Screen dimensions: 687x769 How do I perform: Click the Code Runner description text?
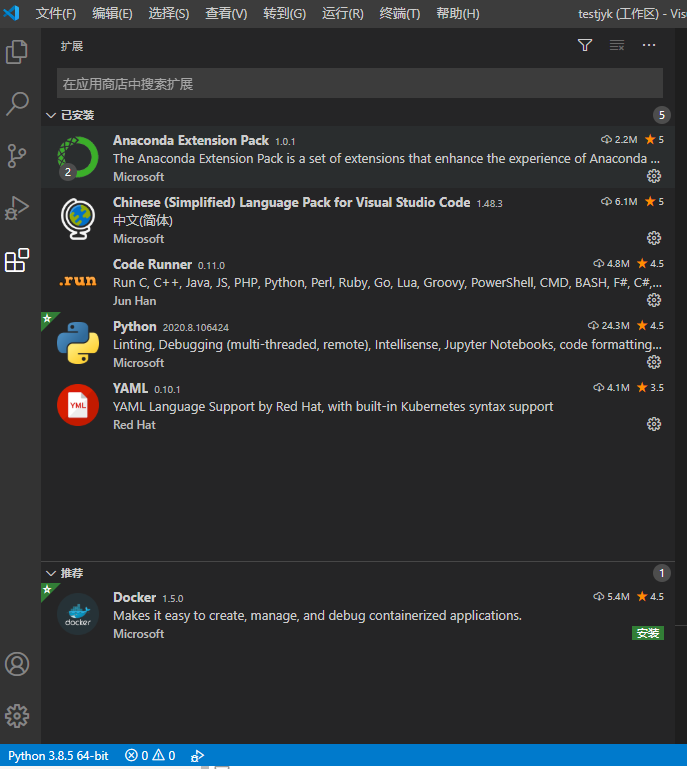387,282
